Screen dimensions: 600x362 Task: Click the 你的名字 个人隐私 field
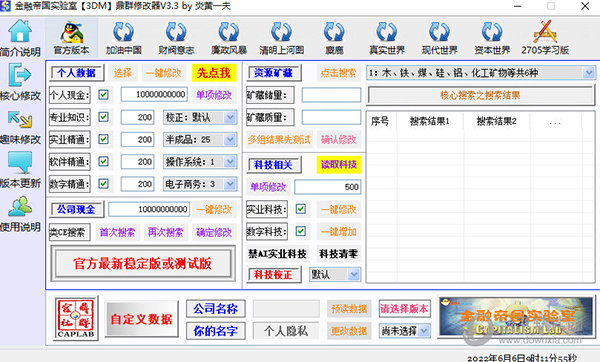point(286,331)
